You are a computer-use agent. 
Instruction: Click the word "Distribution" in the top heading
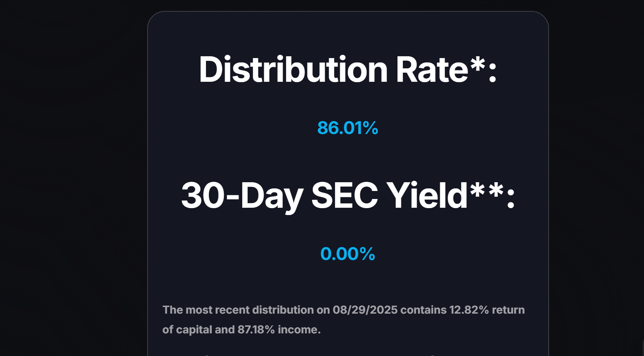293,70
